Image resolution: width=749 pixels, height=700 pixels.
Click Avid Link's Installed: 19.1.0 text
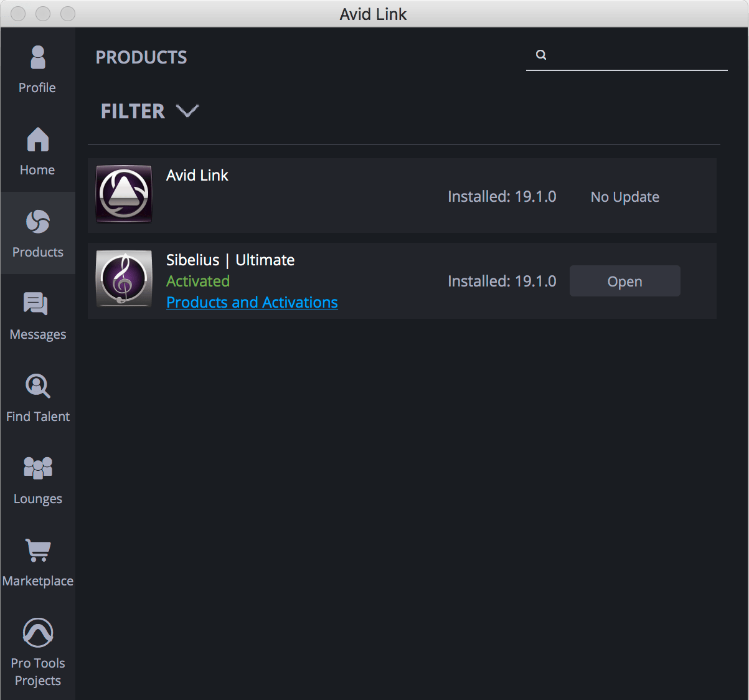click(x=502, y=196)
